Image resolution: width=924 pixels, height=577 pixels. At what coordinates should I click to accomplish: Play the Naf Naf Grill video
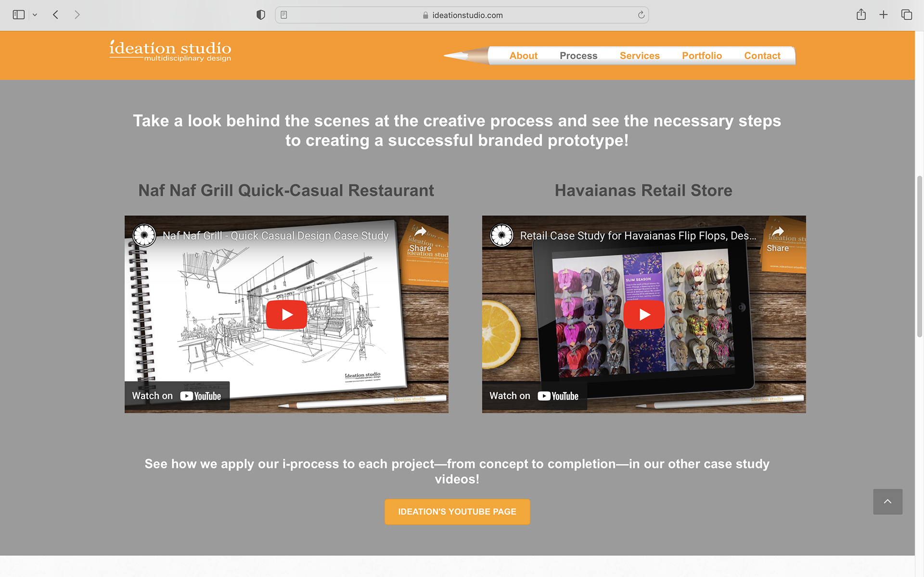pyautogui.click(x=287, y=315)
